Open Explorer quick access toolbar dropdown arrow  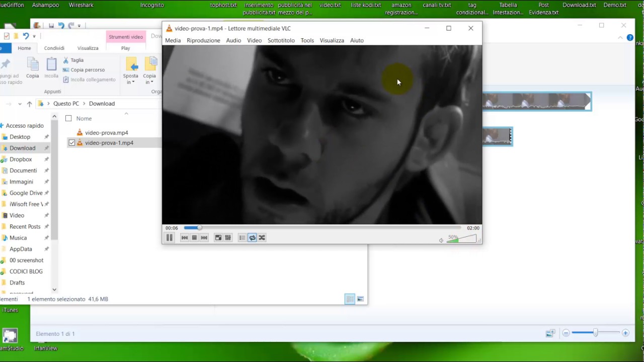point(34,36)
